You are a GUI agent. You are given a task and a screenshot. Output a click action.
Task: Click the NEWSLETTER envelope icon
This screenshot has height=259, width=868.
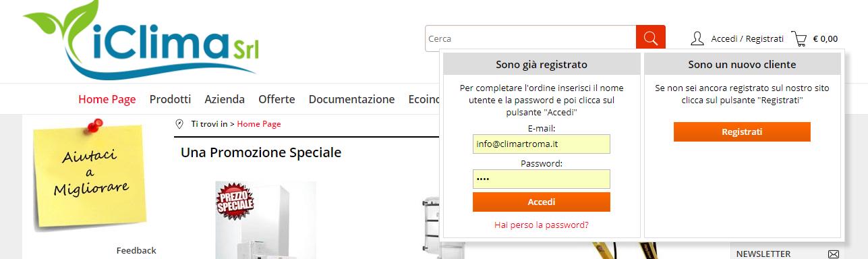[834, 254]
